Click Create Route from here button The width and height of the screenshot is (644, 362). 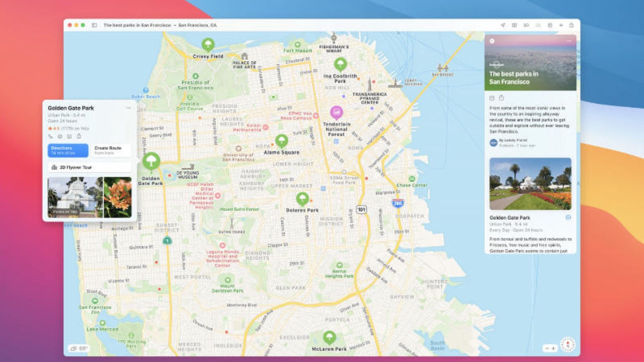(x=111, y=150)
